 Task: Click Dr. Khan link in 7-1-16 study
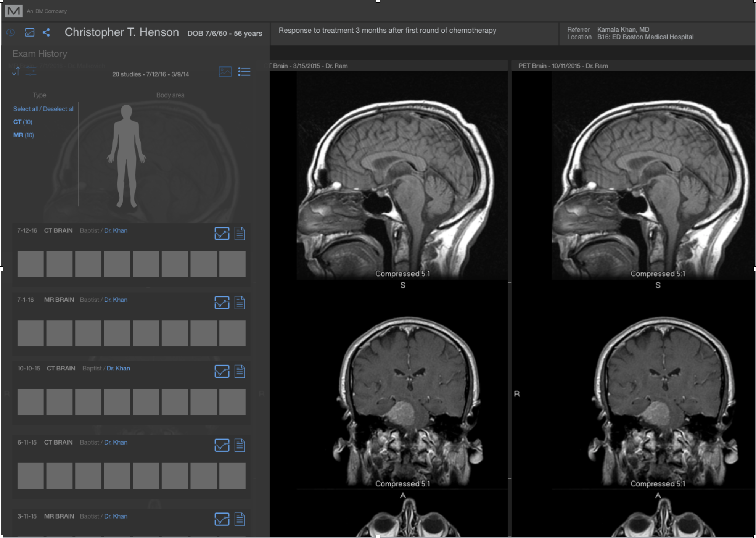116,300
